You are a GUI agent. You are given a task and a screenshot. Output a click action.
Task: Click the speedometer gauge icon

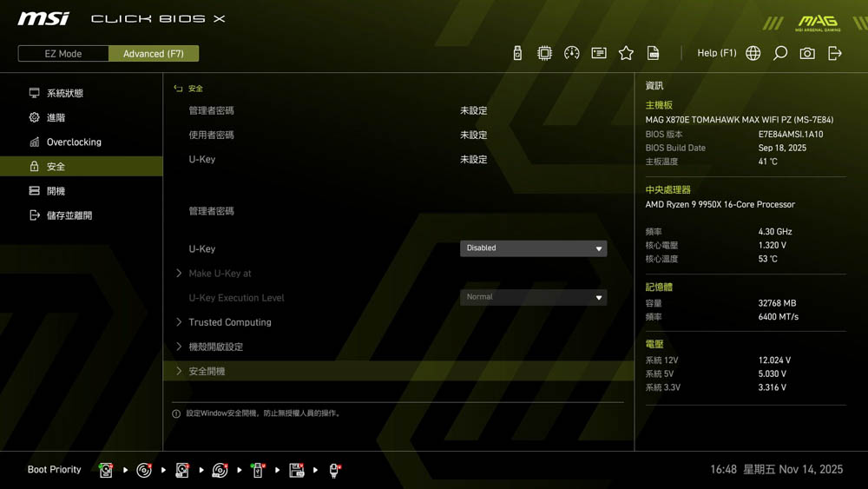tap(571, 53)
